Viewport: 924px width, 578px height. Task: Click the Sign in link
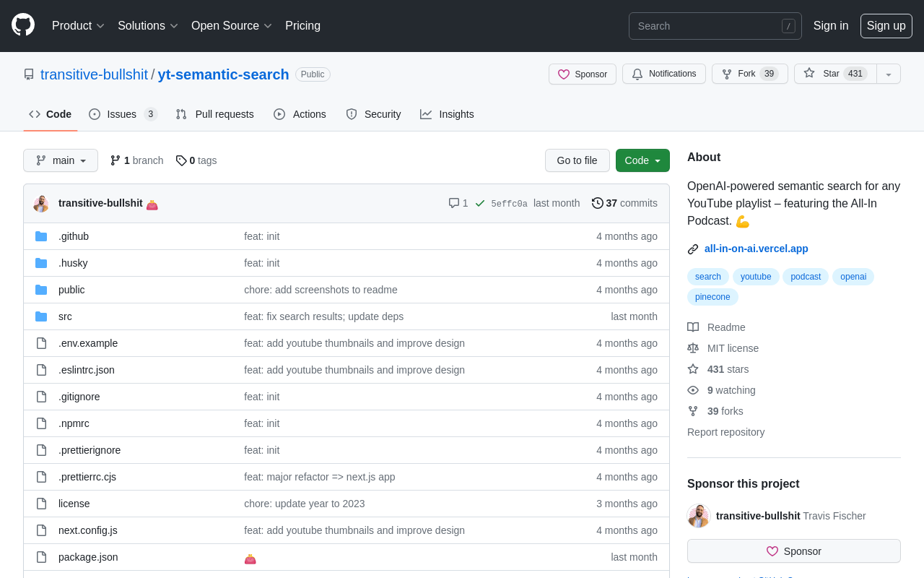coord(831,26)
